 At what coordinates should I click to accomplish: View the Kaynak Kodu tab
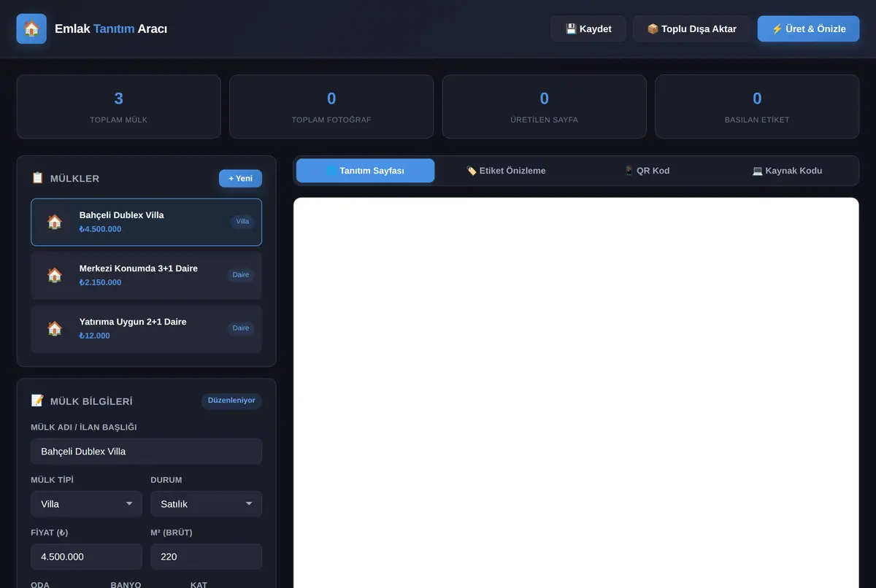point(787,171)
